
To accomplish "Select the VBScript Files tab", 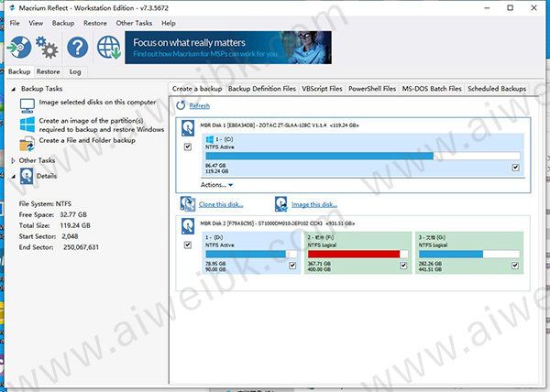I will pos(322,89).
